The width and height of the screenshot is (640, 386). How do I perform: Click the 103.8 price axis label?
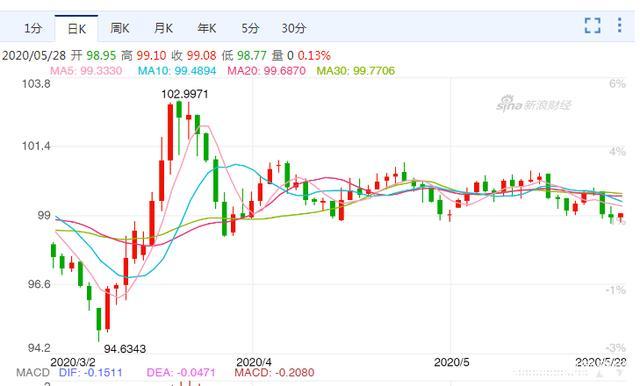[36, 84]
